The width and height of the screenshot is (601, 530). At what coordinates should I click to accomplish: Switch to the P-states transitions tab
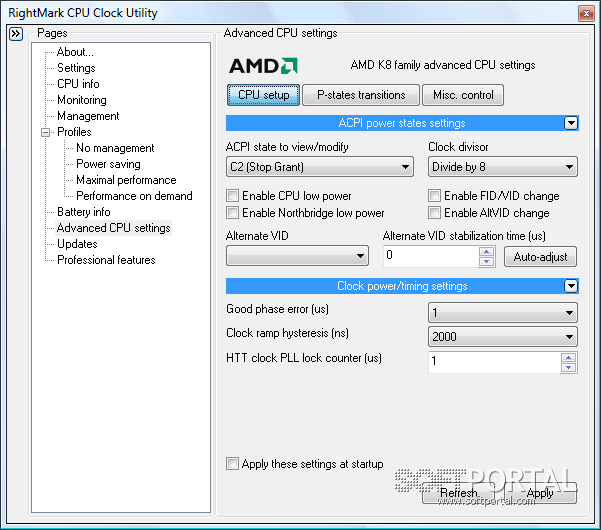(361, 95)
